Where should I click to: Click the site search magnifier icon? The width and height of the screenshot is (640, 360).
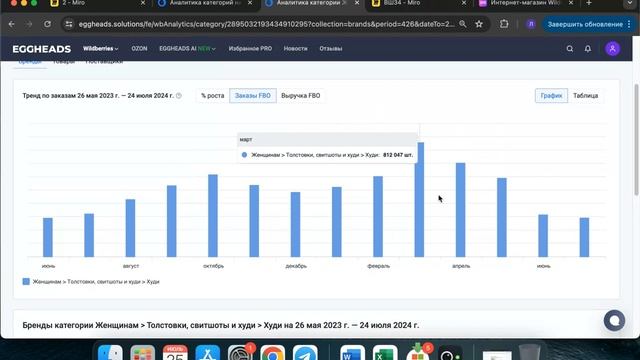(570, 49)
